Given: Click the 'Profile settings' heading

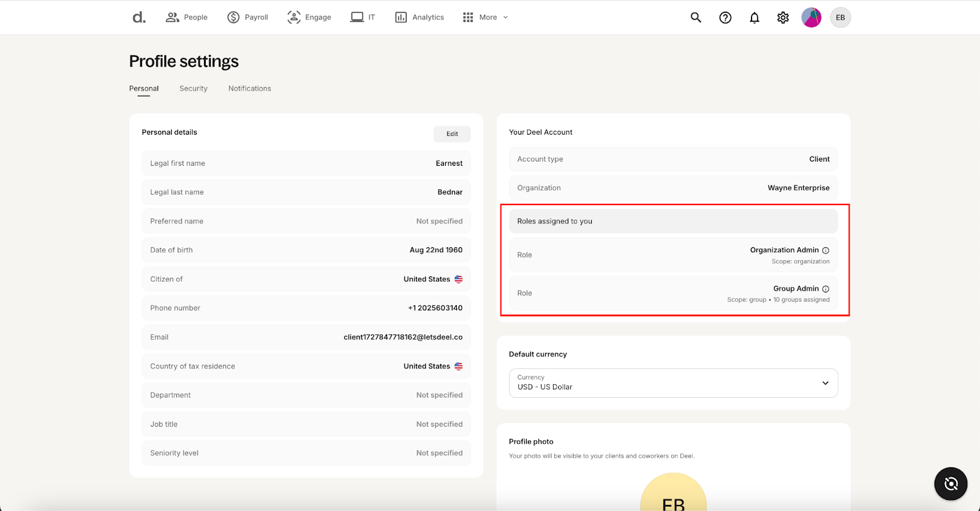Looking at the screenshot, I should (184, 62).
